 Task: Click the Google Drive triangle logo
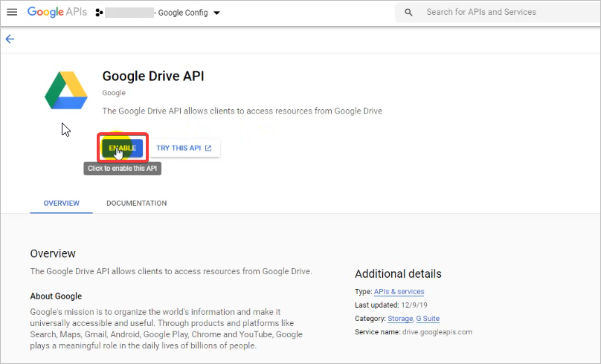(66, 91)
